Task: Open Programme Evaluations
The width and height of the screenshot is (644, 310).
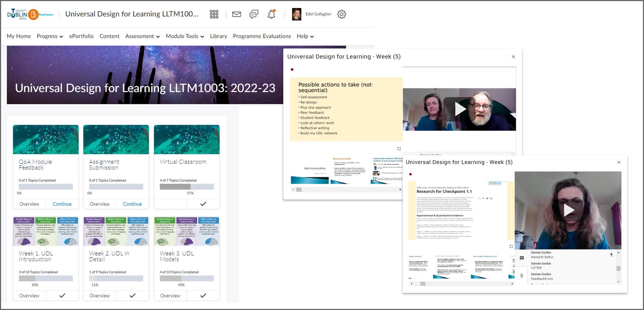Action: (x=262, y=36)
